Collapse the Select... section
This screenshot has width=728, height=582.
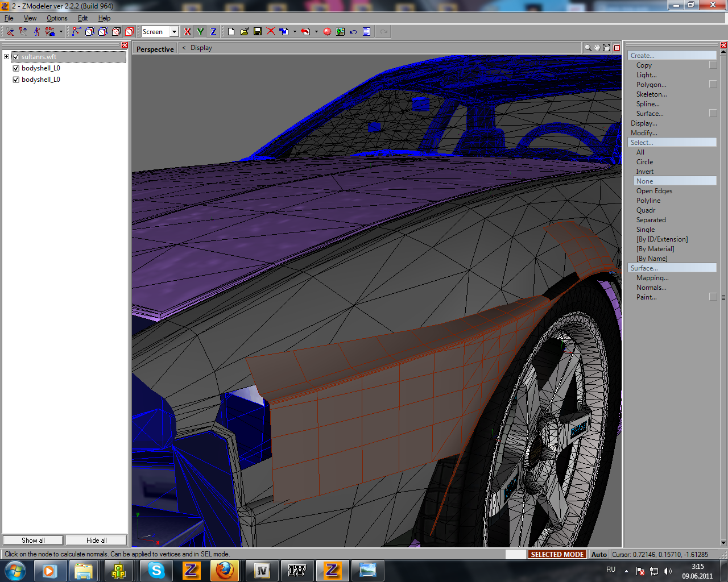pyautogui.click(x=672, y=142)
